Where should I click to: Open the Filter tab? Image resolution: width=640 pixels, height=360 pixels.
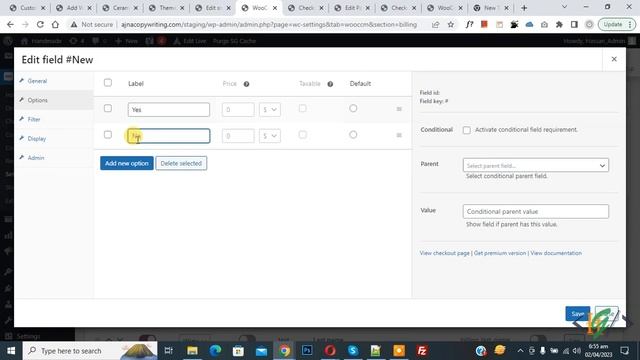[x=34, y=119]
